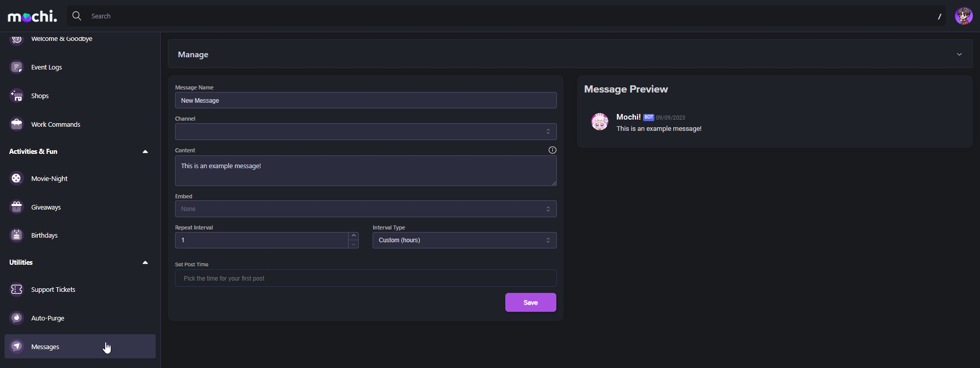The height and width of the screenshot is (368, 980).
Task: Save the new message
Action: point(531,303)
